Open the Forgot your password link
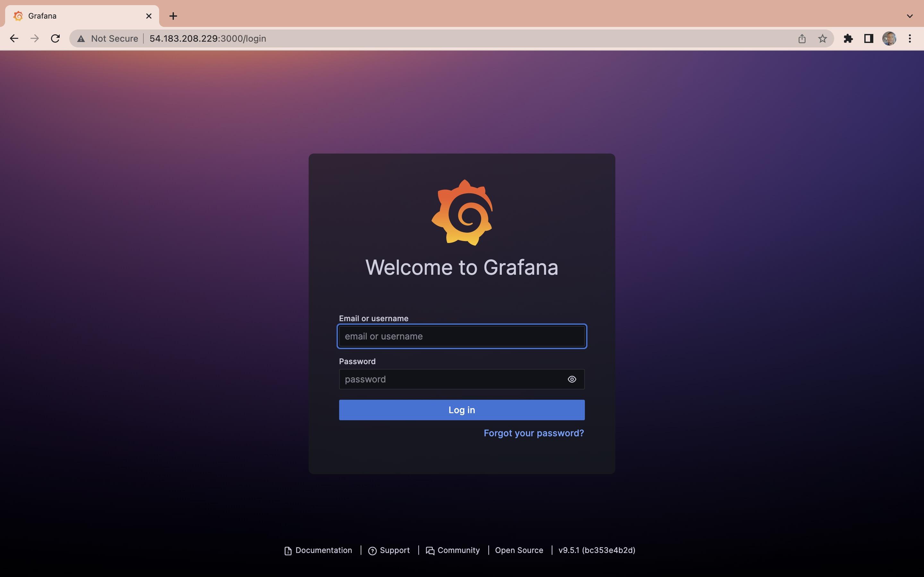 (x=534, y=433)
